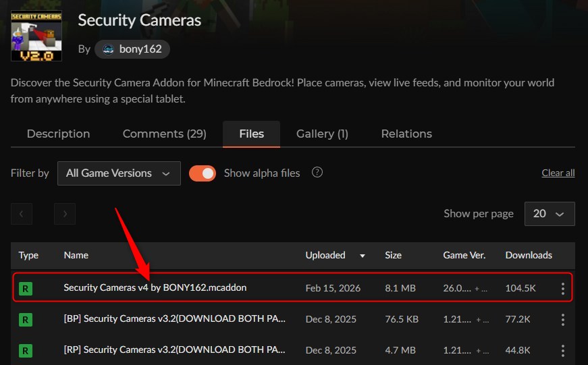Select the Files tab

(x=251, y=134)
